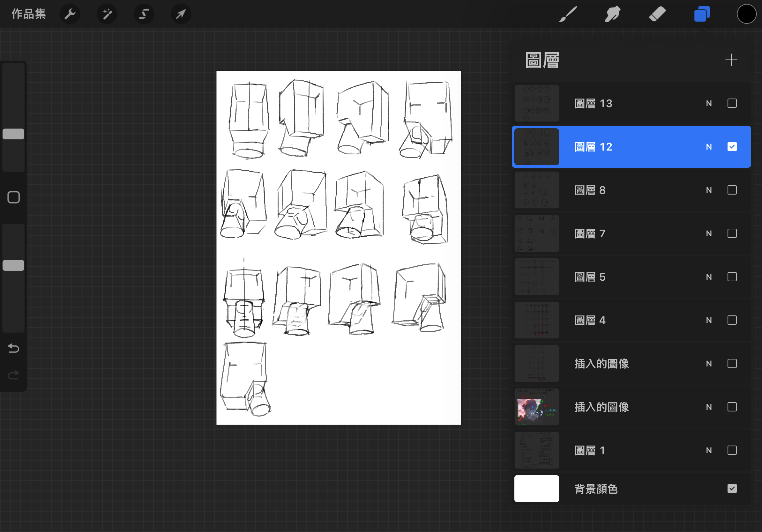Toggle 背景顏色 visibility checkbox

[732, 489]
